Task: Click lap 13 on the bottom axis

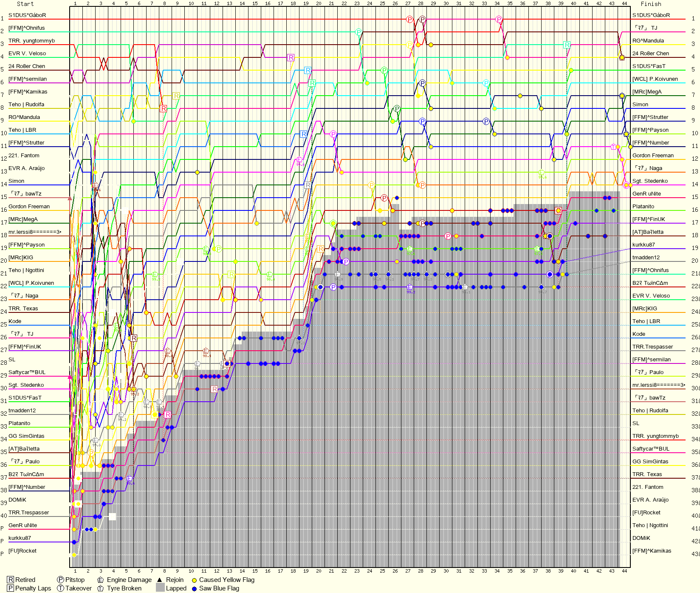Action: pyautogui.click(x=229, y=571)
